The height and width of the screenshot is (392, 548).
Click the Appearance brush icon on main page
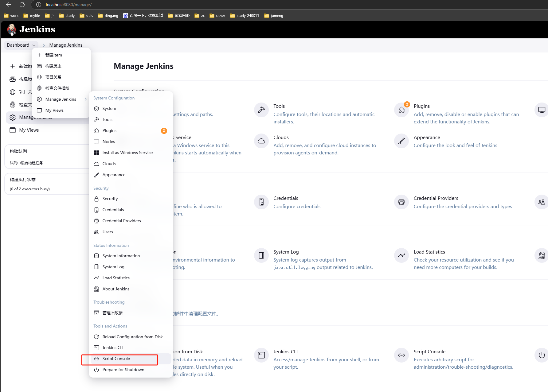pos(401,141)
